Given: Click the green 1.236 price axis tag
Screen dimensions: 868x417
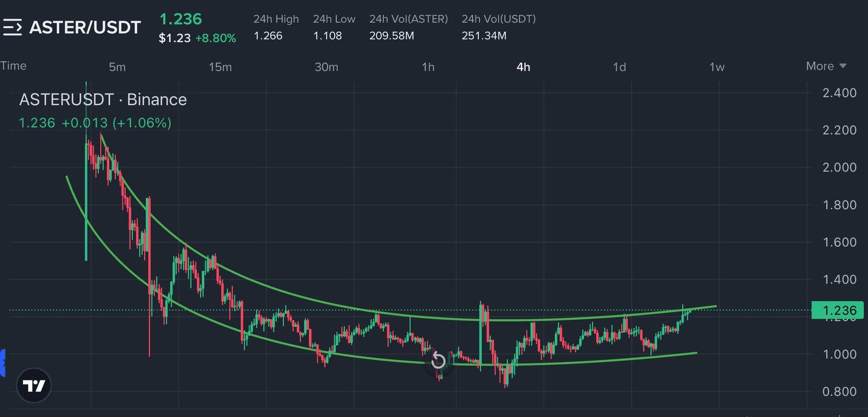Looking at the screenshot, I should tap(837, 310).
